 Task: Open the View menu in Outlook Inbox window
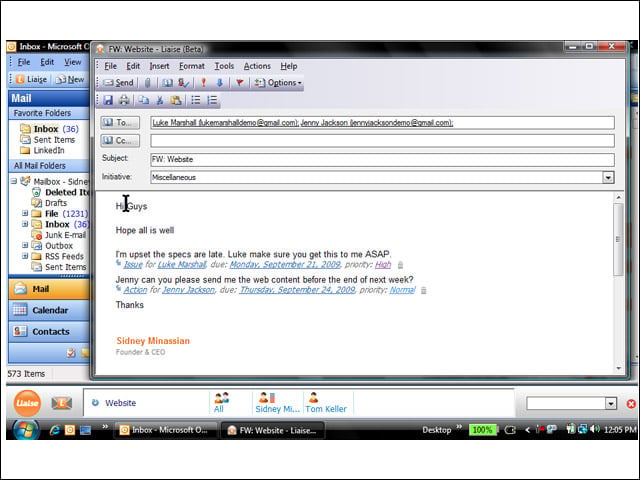pos(73,62)
